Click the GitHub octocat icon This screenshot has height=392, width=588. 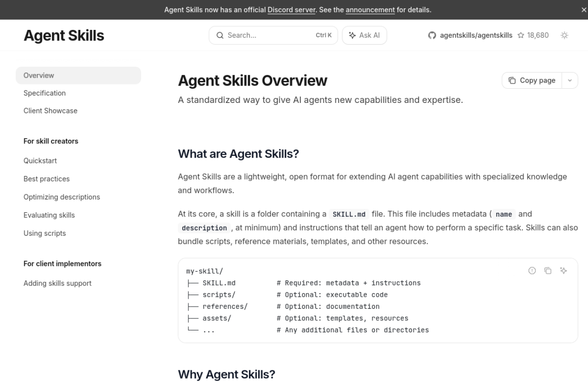[432, 35]
